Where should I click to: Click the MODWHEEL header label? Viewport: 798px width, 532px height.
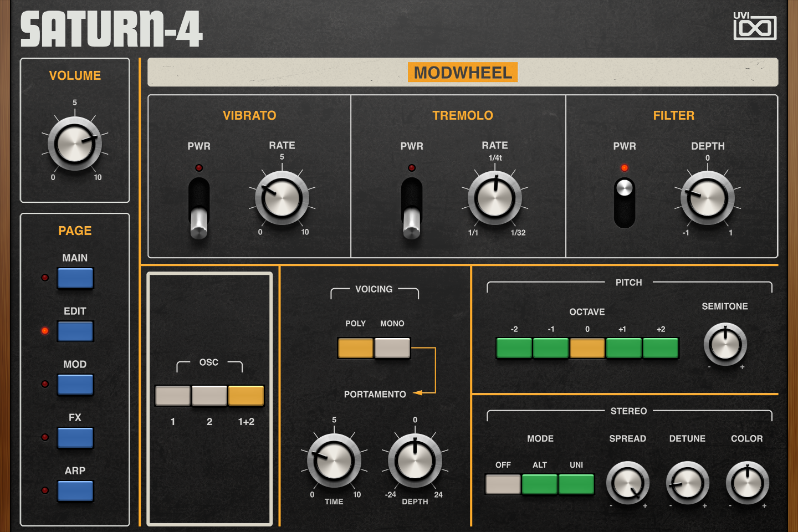(x=463, y=73)
